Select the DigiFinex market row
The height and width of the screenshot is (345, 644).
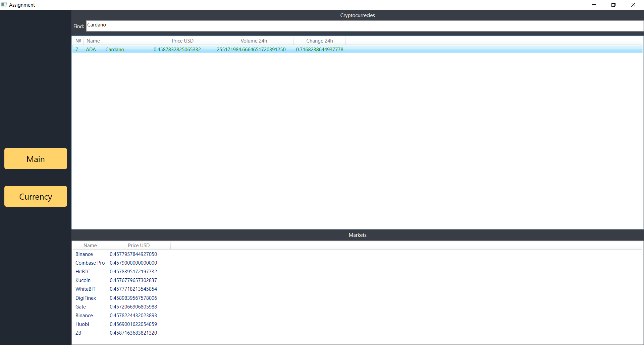(x=358, y=298)
